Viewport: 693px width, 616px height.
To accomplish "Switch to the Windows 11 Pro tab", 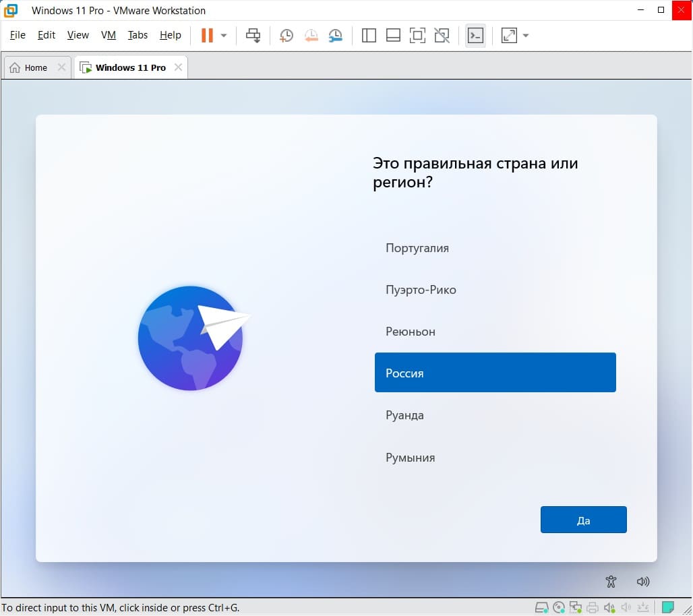I will click(x=130, y=67).
